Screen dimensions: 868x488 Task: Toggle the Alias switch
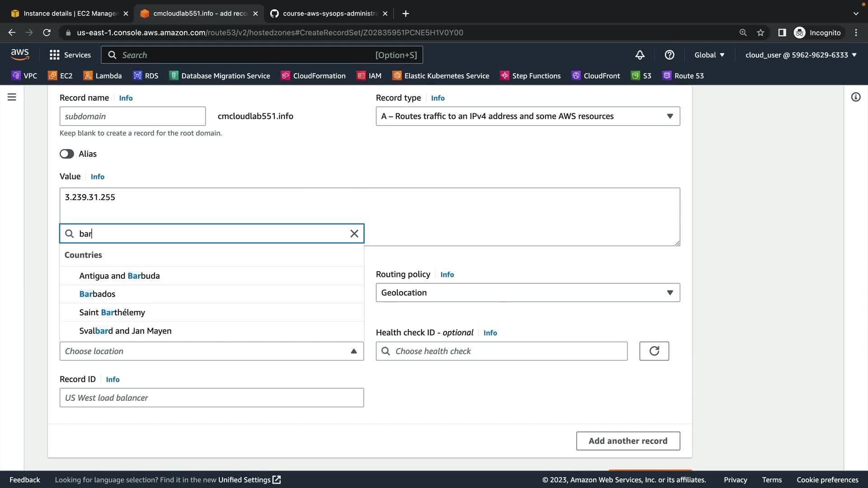click(67, 154)
